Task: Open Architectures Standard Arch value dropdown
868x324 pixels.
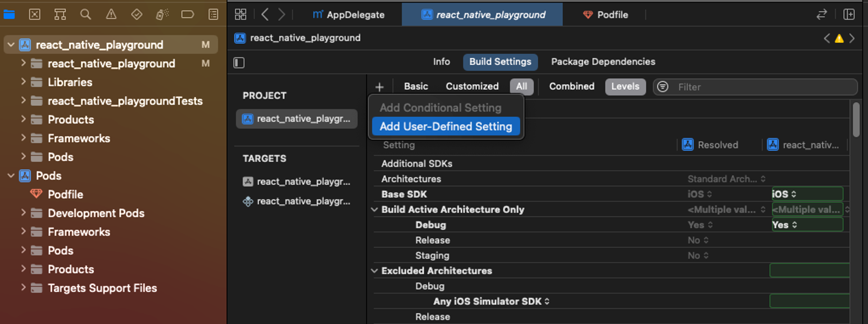Action: [x=727, y=179]
